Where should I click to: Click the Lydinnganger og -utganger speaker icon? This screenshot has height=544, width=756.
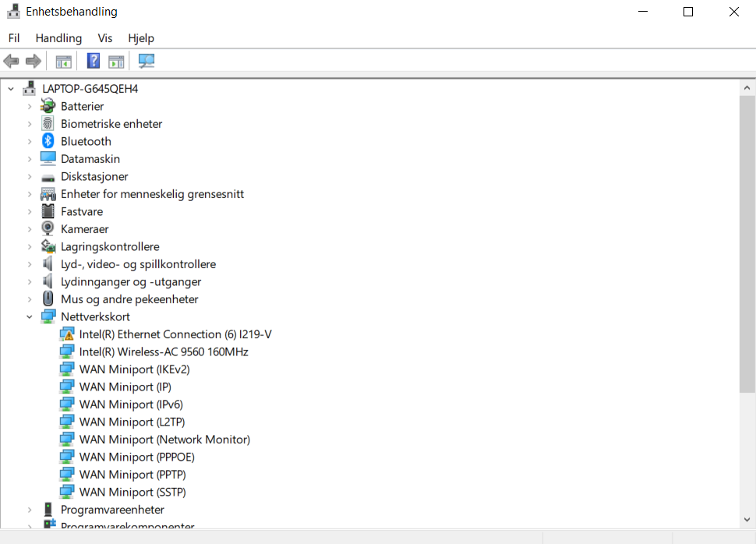click(48, 281)
